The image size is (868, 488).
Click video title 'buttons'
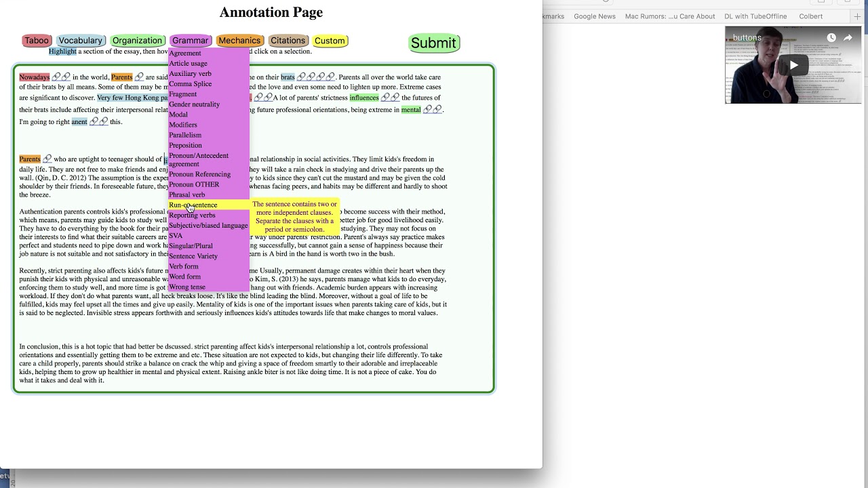pos(747,38)
